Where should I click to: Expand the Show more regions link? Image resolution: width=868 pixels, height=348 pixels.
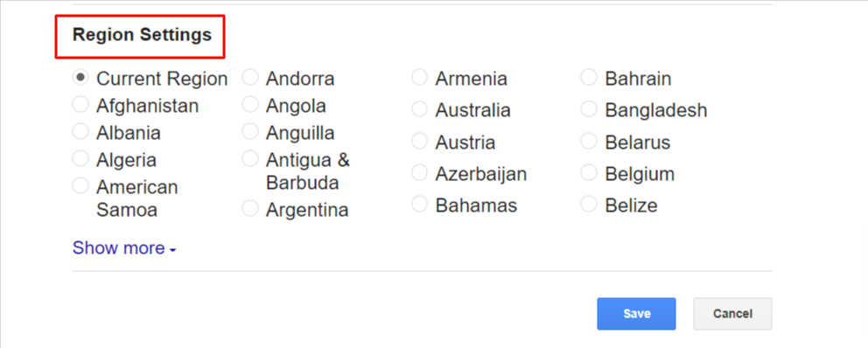pos(124,247)
